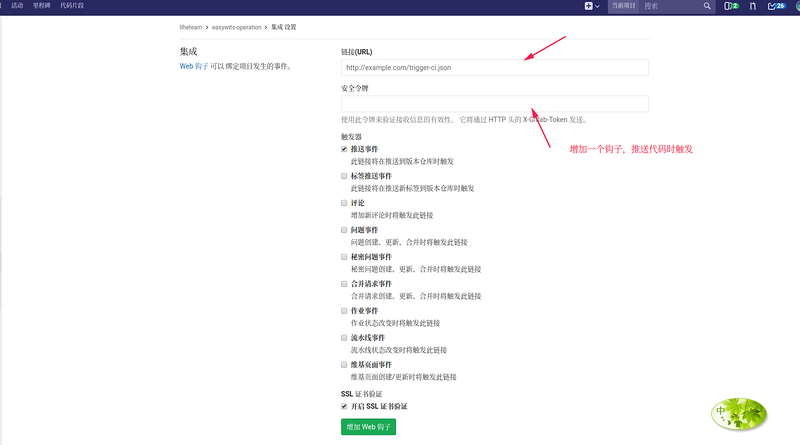Screen dimensions: 800x445
Task: Enable the 维基页面事件 checkbox
Action: click(x=344, y=365)
